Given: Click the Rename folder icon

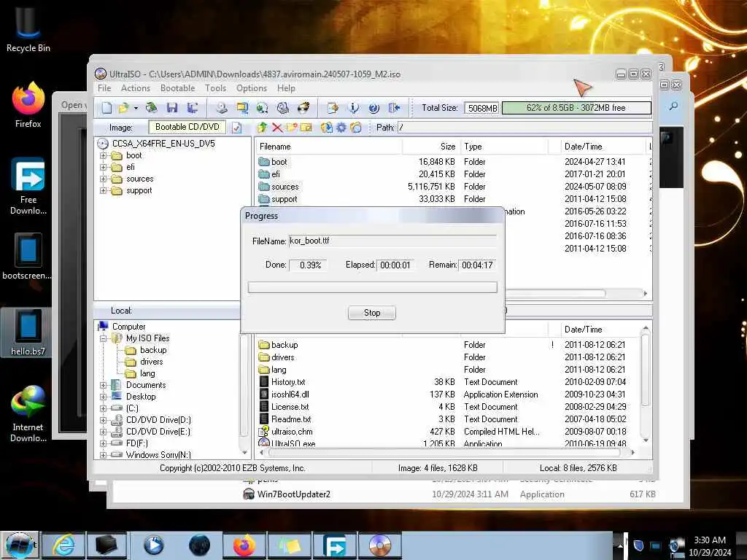Looking at the screenshot, I should coord(306,128).
